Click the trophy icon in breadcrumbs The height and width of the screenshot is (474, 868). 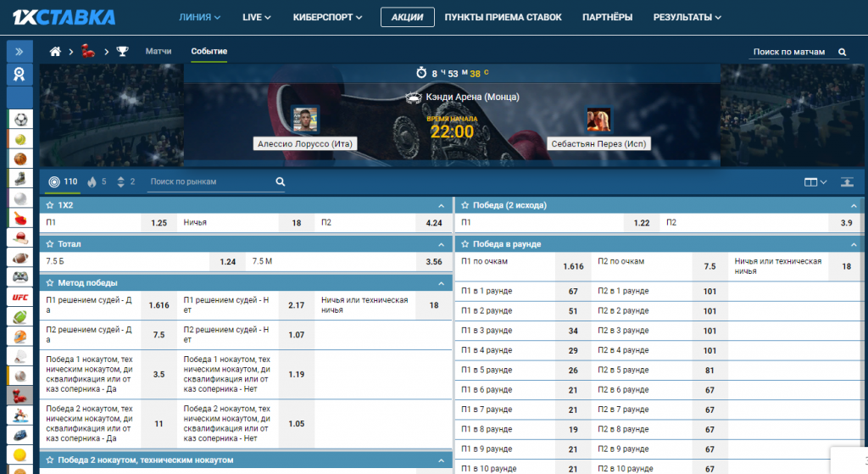click(x=122, y=52)
